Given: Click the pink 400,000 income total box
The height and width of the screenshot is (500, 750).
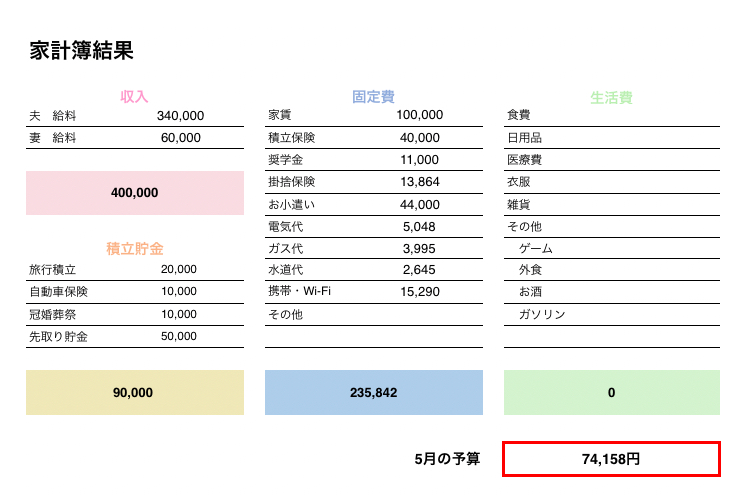Looking at the screenshot, I should pyautogui.click(x=135, y=193).
